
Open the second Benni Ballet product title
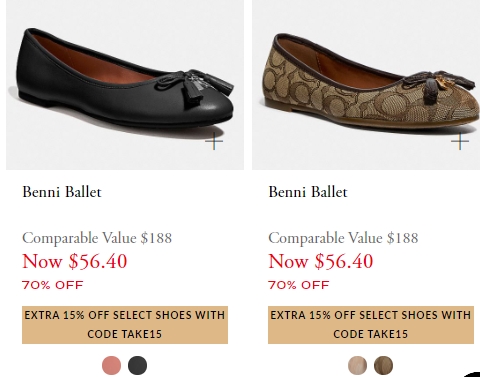point(308,192)
